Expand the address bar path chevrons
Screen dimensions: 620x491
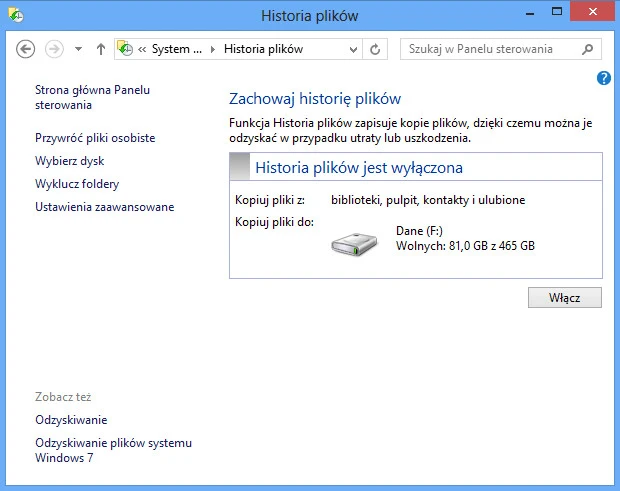pyautogui.click(x=142, y=49)
